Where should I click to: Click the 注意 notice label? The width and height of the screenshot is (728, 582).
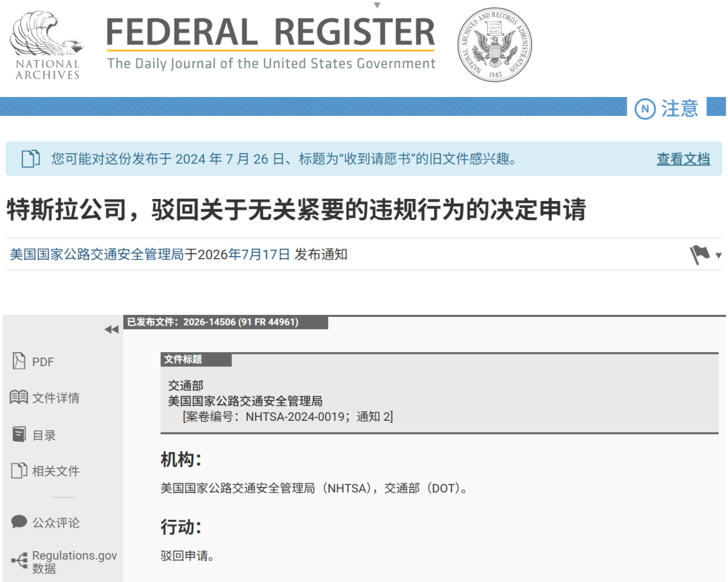[679, 109]
